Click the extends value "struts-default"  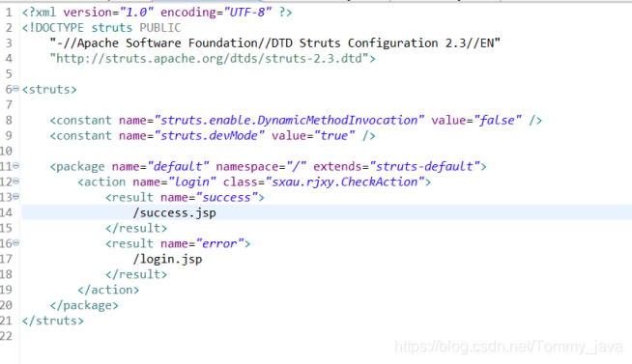pyautogui.click(x=424, y=167)
